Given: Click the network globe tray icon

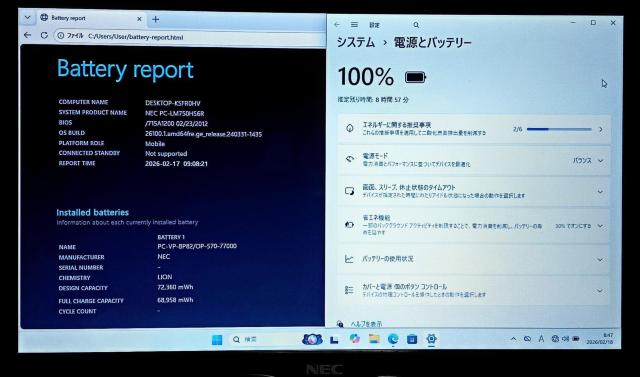Looking at the screenshot, I should point(555,339).
